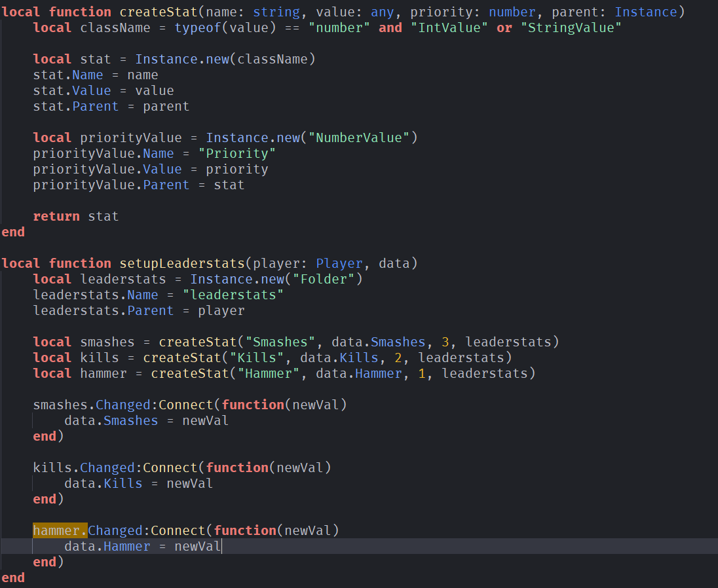
Task: Click the "number" string literal in quotes
Action: click(339, 28)
